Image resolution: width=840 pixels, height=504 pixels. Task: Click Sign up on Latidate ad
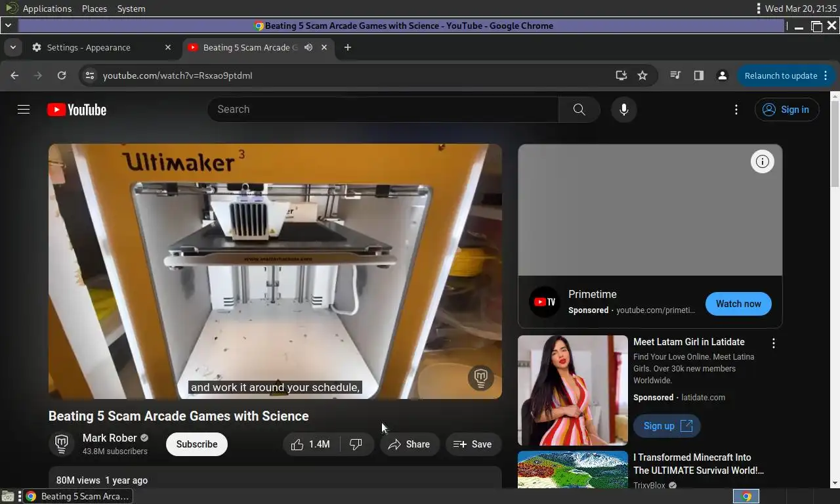click(667, 426)
